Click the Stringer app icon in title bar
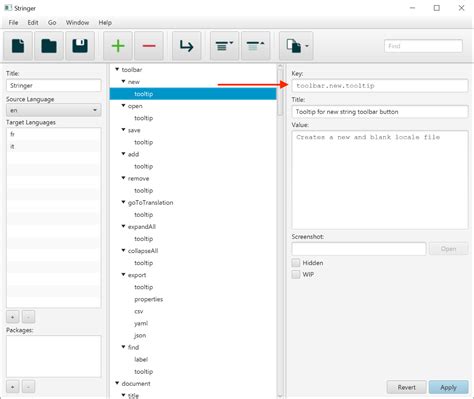 coord(8,8)
